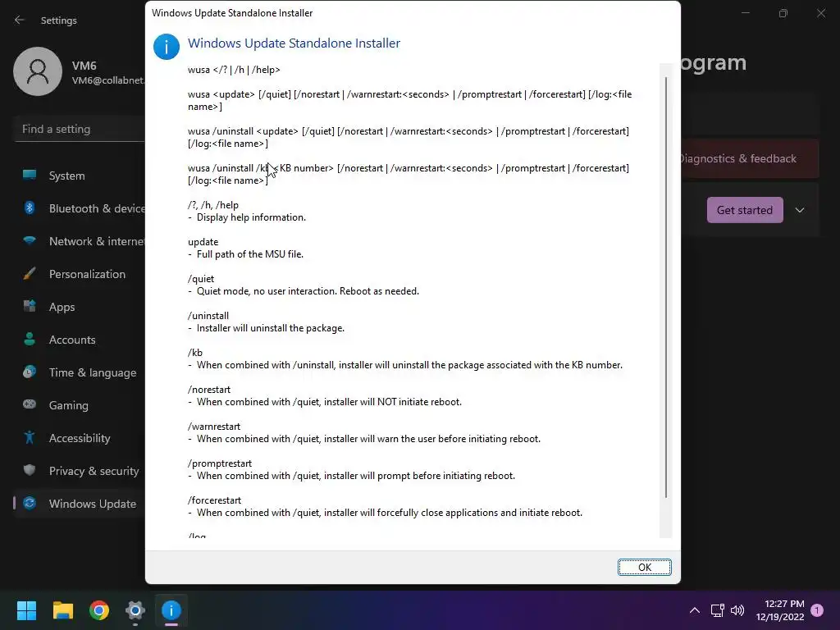Close the Settings window
Viewport: 840px width, 630px height.
(820, 13)
